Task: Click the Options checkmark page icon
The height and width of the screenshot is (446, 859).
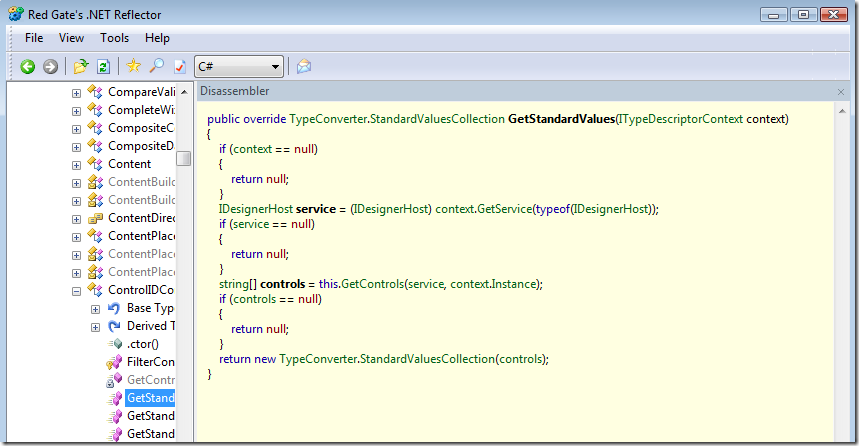Action: click(180, 67)
